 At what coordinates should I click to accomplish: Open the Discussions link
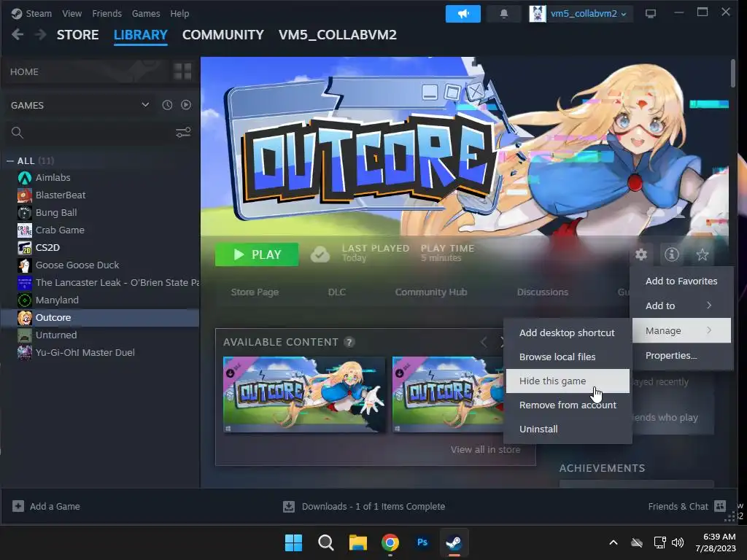click(x=543, y=292)
